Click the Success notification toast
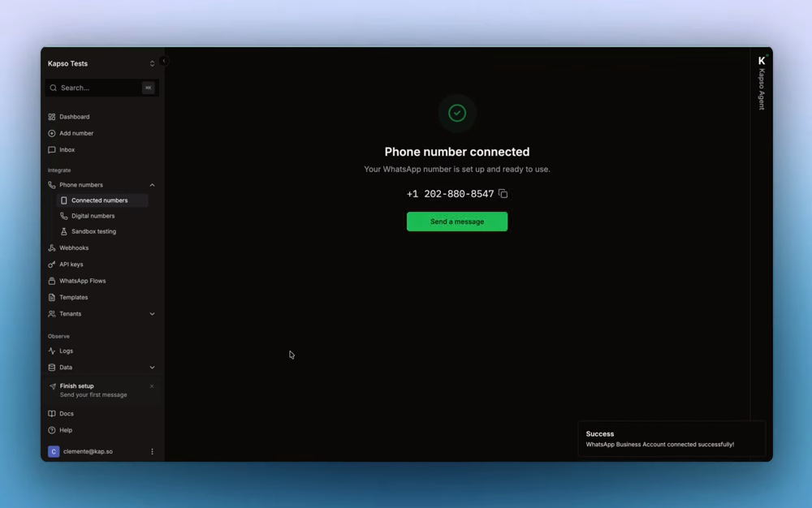Screen dimensions: 812x508 click(672, 439)
